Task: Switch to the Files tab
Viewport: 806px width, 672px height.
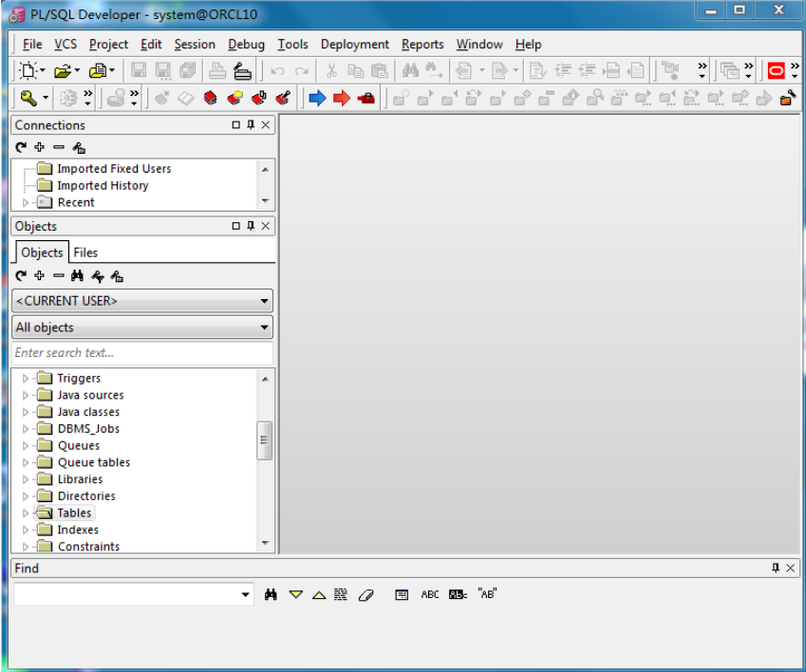Action: click(x=85, y=252)
